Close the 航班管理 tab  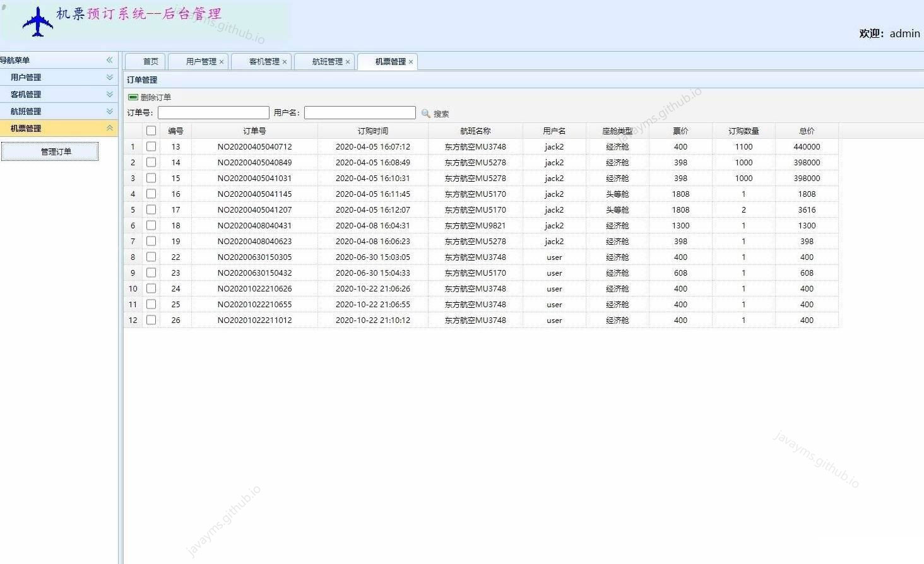(x=348, y=62)
